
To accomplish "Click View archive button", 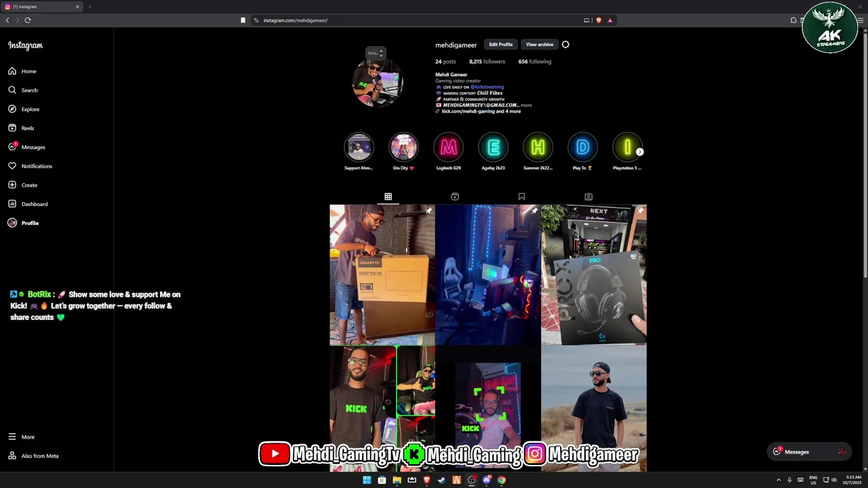I will tap(540, 45).
